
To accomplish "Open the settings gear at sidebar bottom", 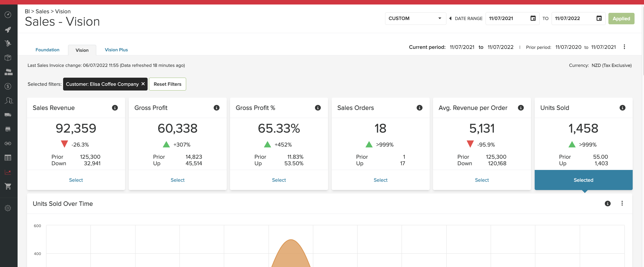I will pos(8,208).
